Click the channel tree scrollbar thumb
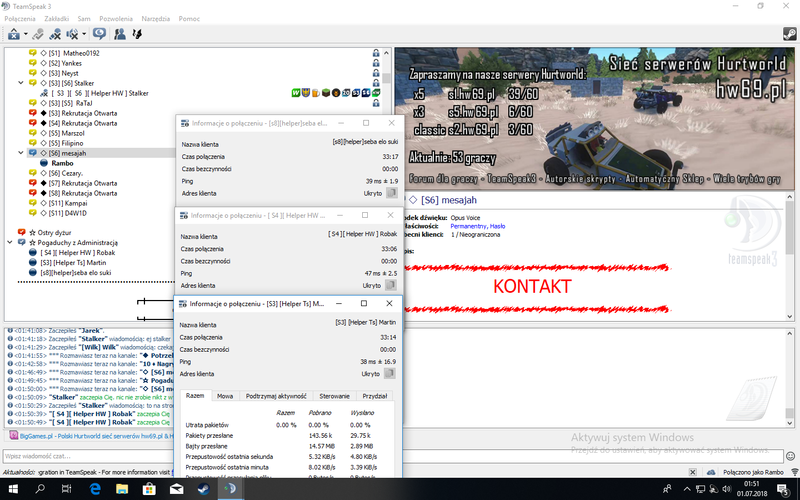The width and height of the screenshot is (800, 500). tap(386, 78)
